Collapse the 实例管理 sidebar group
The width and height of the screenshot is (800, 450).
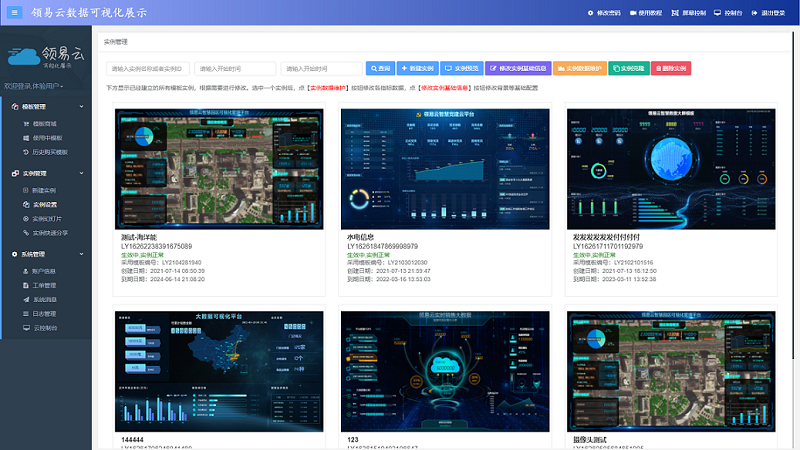[x=47, y=173]
